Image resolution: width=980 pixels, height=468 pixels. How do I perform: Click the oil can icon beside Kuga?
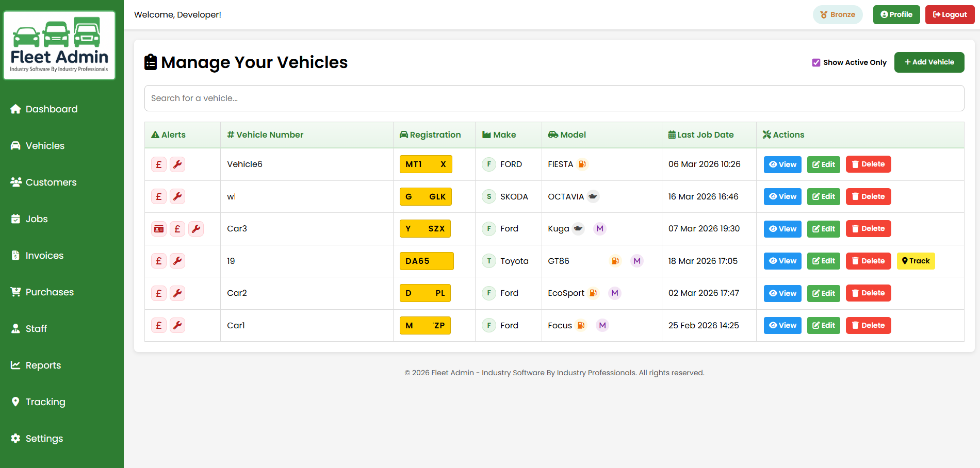pyautogui.click(x=579, y=228)
